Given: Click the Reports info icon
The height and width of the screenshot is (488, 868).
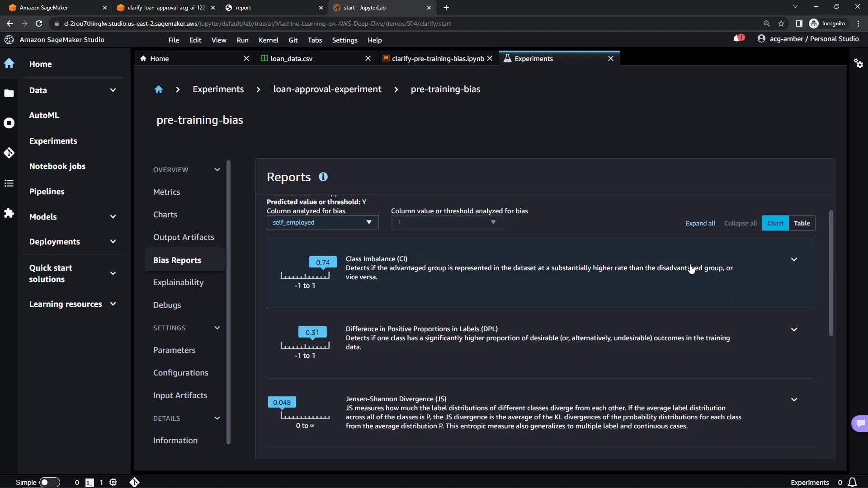Looking at the screenshot, I should coord(323,177).
